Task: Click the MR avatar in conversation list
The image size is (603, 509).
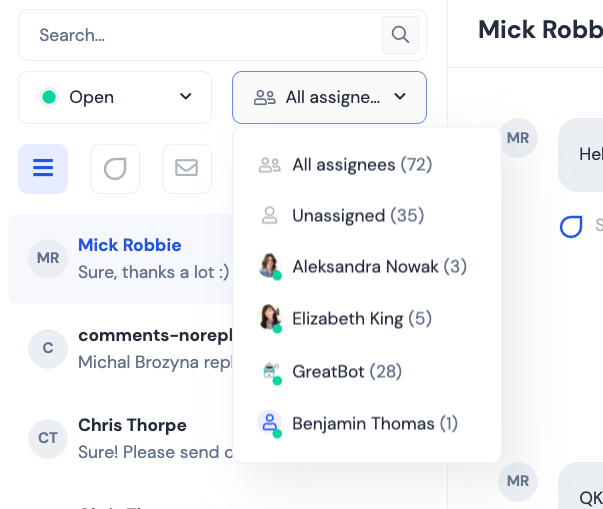Action: 48,259
